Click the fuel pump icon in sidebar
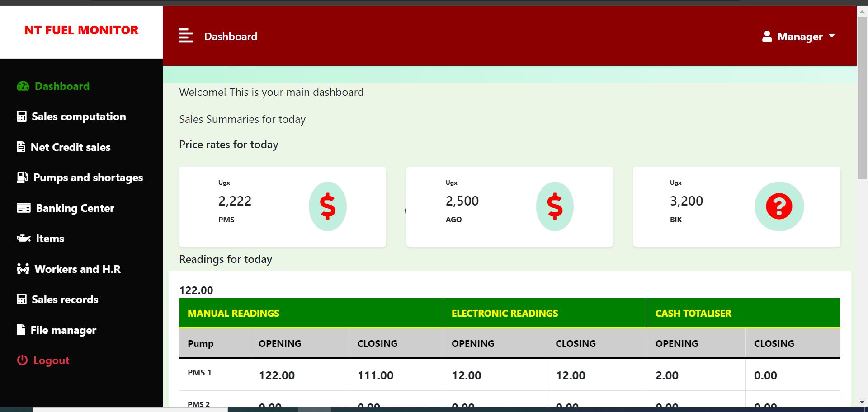Screen dimensions: 868x412 (x=22, y=177)
